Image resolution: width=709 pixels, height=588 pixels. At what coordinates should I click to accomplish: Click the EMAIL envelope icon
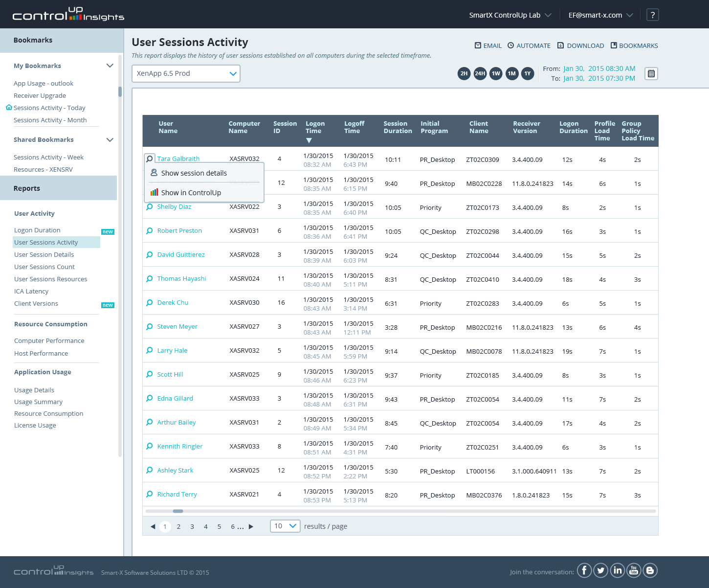point(478,45)
